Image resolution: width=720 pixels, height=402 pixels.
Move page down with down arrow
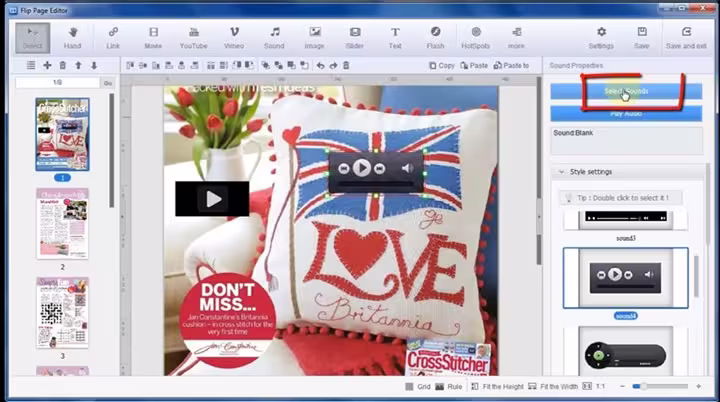click(x=94, y=65)
